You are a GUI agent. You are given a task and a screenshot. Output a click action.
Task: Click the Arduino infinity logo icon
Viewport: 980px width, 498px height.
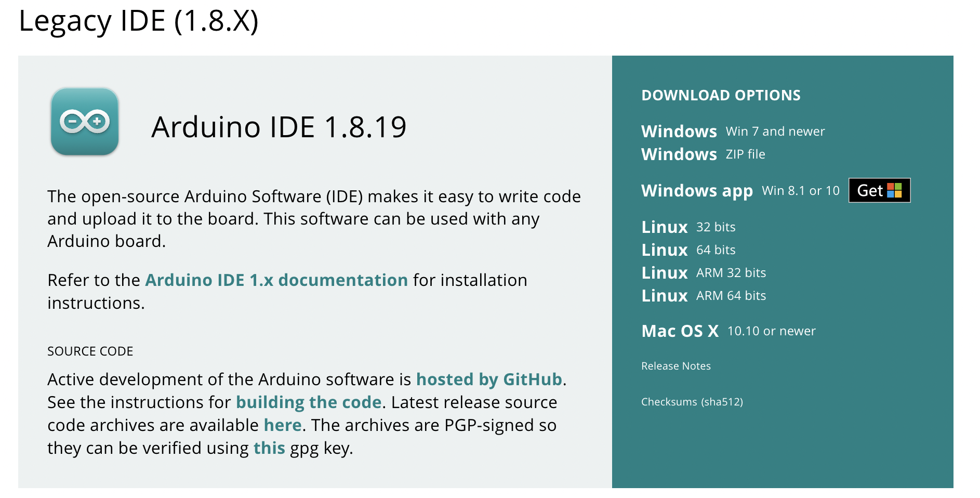pos(85,122)
